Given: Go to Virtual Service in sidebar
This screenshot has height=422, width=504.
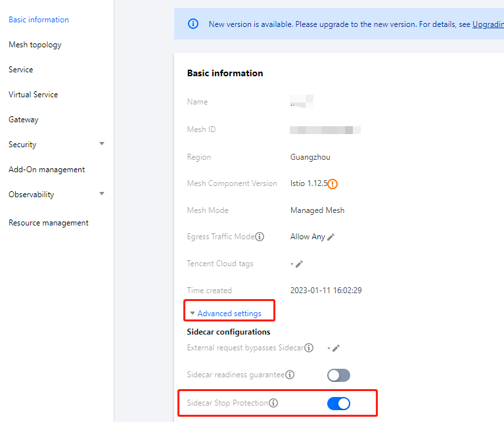Looking at the screenshot, I should click(33, 95).
